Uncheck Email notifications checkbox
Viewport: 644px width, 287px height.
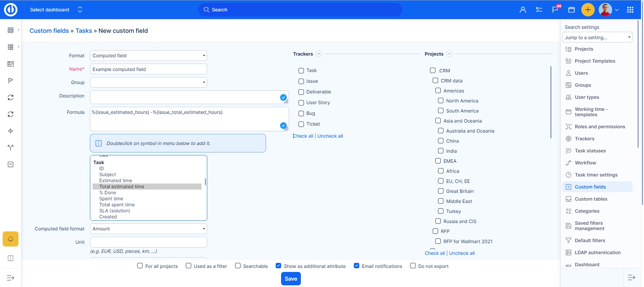[x=357, y=266]
